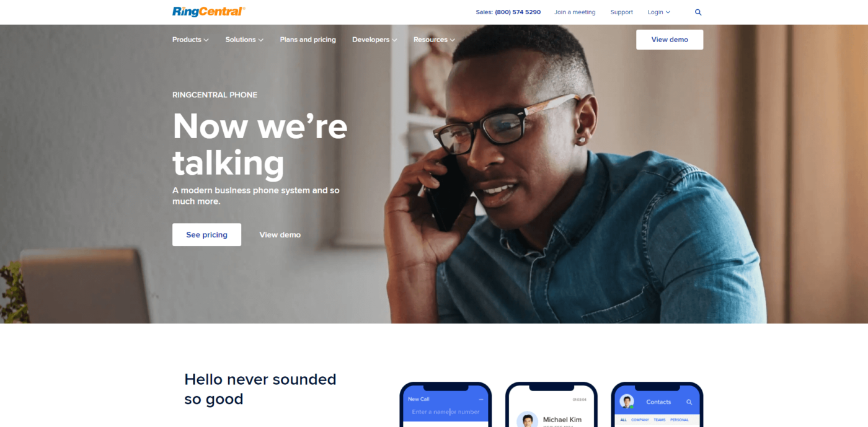The image size is (868, 427).
Task: Click the 'Enter a name or number' field
Action: coord(446,412)
